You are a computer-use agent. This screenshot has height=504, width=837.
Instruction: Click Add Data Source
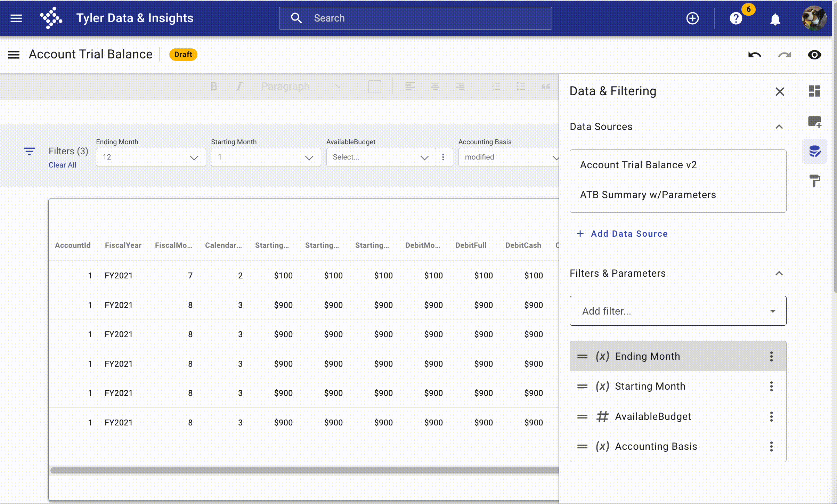pyautogui.click(x=622, y=234)
